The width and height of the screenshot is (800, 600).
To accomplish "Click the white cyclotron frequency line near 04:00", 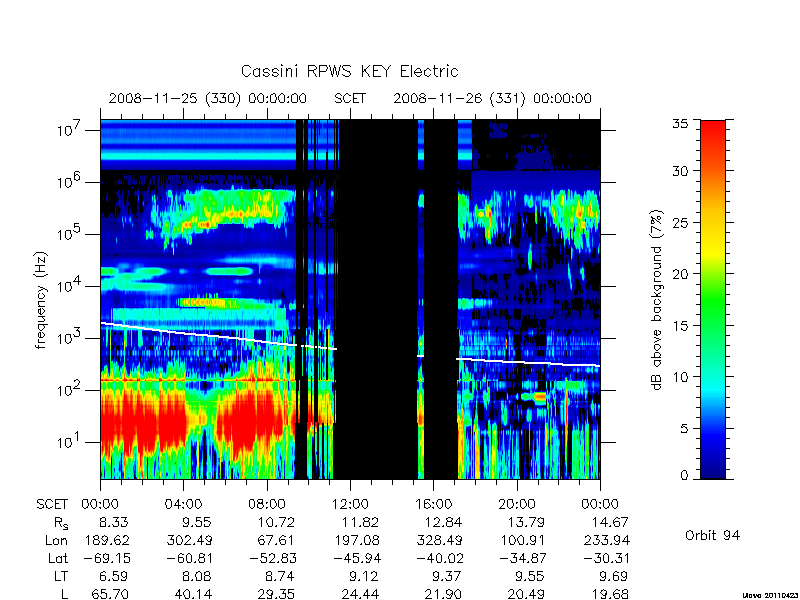I will click(x=184, y=333).
